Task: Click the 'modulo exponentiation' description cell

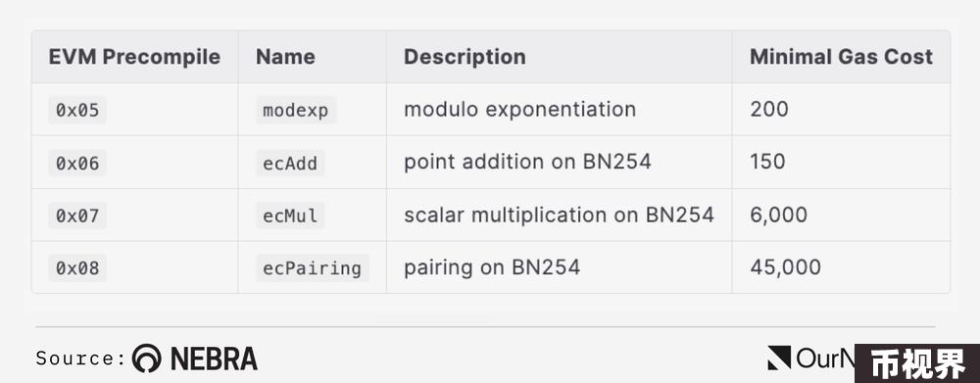Action: (559, 110)
